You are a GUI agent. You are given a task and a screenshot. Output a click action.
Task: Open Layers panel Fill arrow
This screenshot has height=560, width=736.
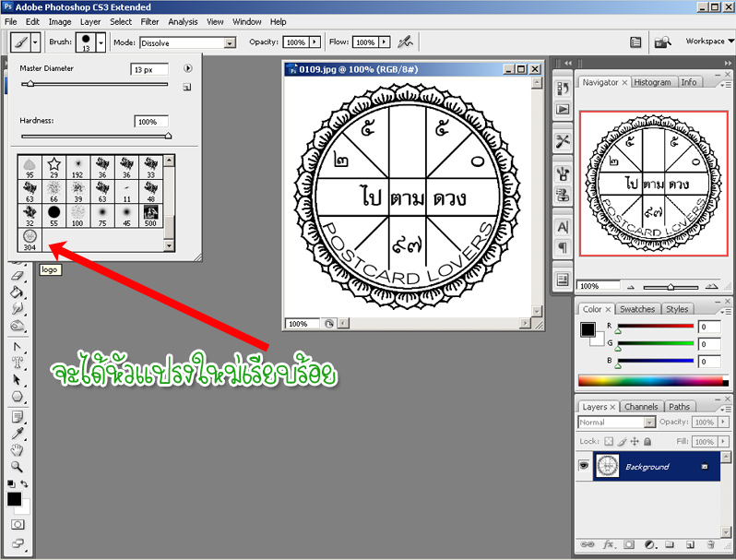click(723, 442)
